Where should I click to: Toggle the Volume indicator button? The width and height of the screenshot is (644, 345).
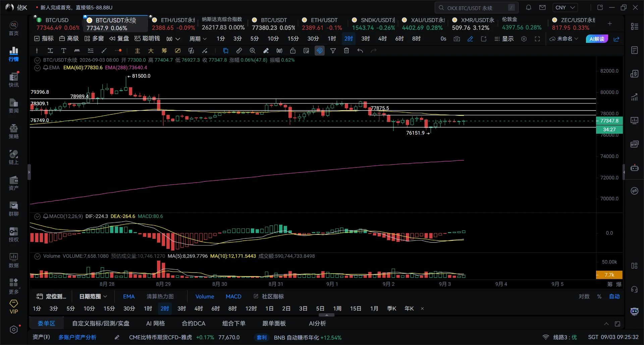(205, 296)
